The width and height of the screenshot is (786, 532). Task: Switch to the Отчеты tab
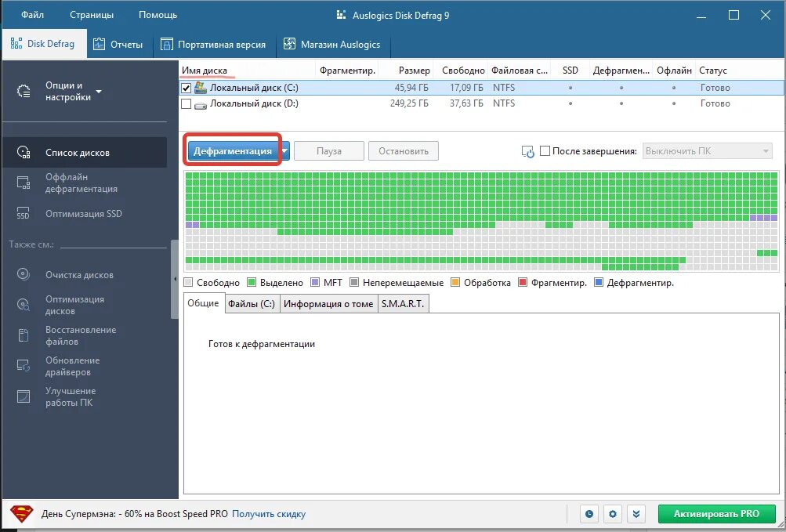click(x=118, y=44)
